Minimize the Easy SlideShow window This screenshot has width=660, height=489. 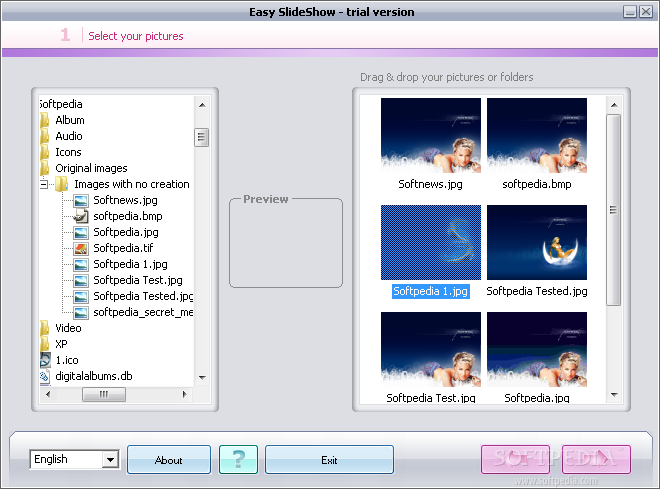630,12
